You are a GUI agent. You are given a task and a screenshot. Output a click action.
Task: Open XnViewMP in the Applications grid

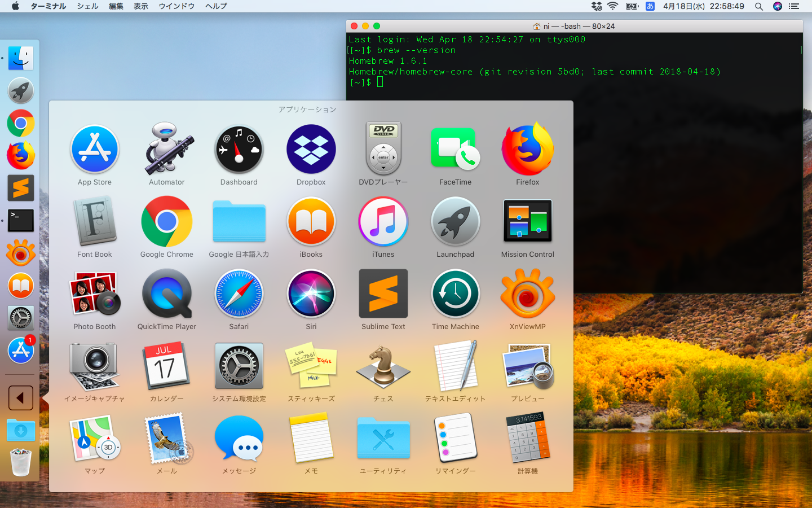click(527, 294)
